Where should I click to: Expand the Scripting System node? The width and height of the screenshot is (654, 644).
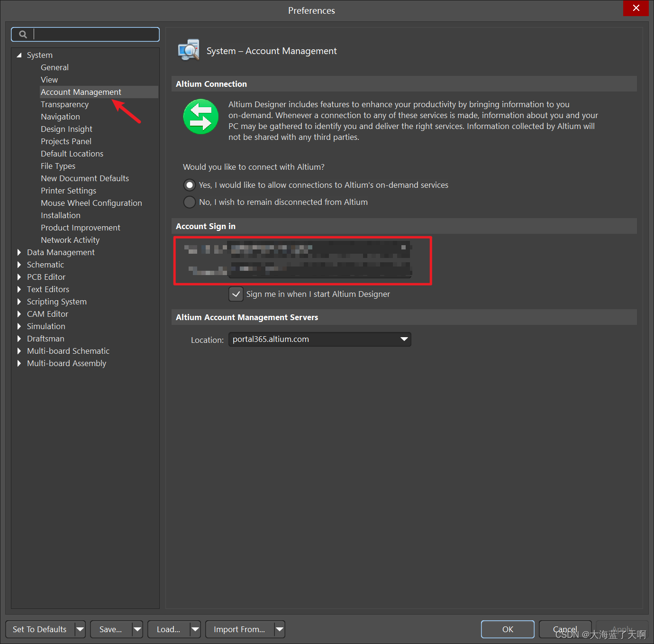click(x=19, y=302)
